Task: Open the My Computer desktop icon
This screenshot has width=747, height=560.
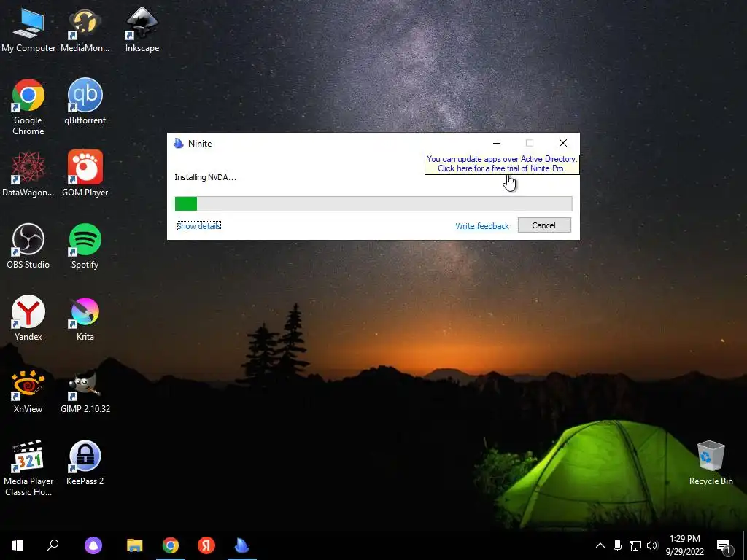Action: coord(28,29)
